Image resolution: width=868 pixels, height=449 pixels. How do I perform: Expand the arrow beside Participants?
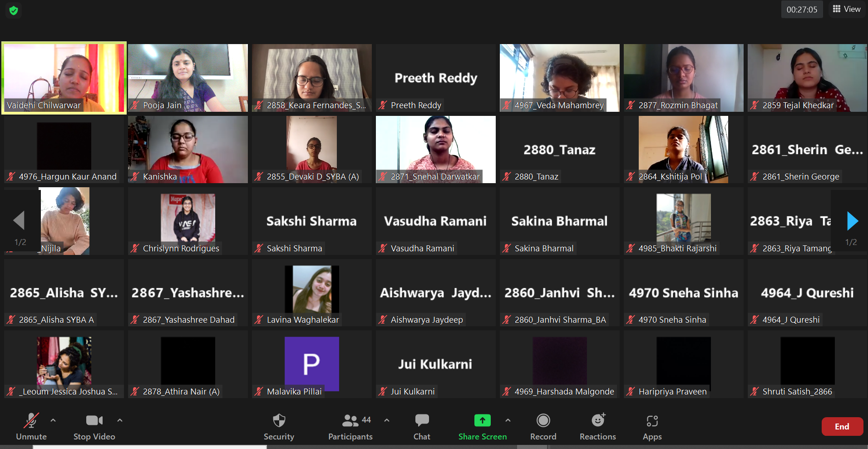tap(387, 420)
